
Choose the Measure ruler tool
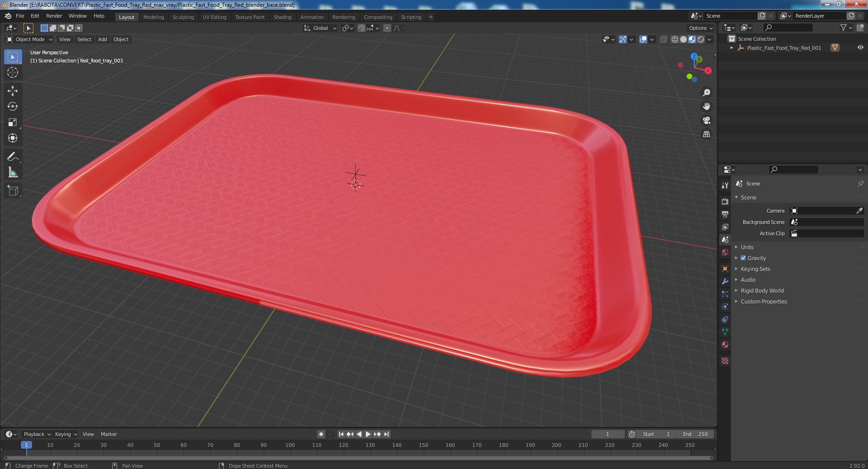(x=13, y=173)
